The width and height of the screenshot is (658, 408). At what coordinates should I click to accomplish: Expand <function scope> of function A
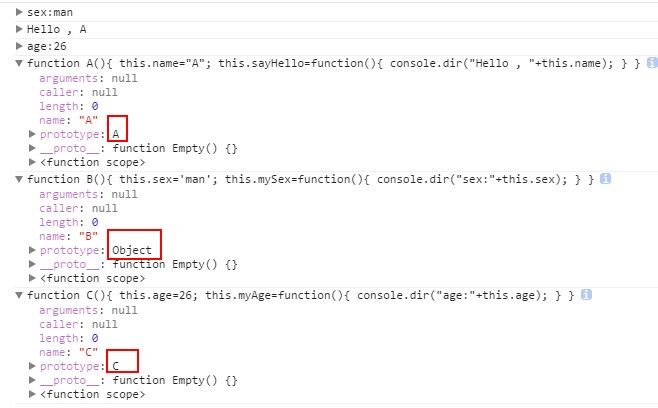[x=32, y=162]
